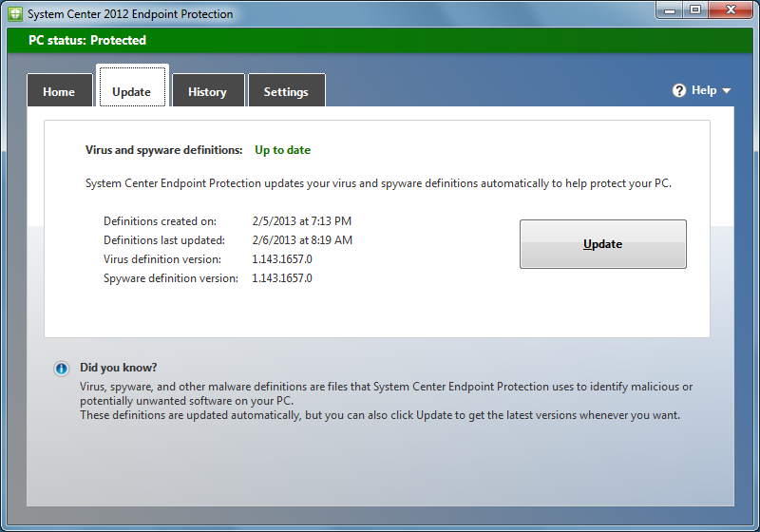Click the 'Up to date' status text

[282, 150]
